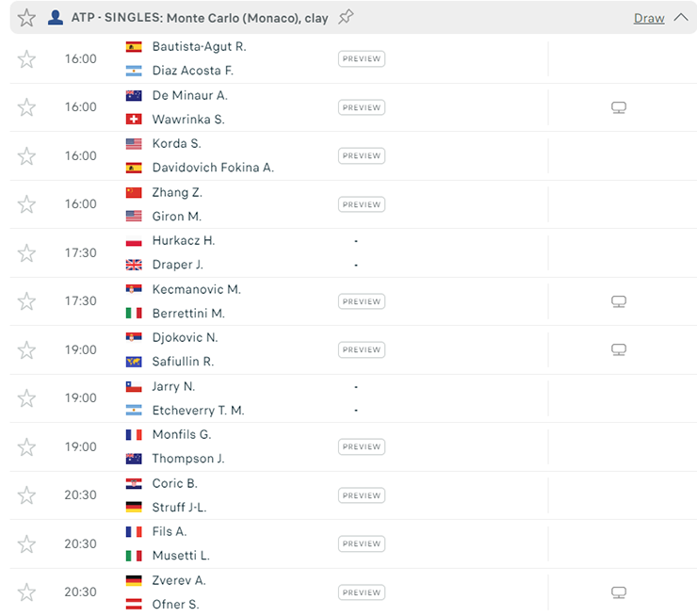Image resolution: width=697 pixels, height=616 pixels.
Task: Click the TV icon for Zverev vs Ofner
Action: point(619,592)
